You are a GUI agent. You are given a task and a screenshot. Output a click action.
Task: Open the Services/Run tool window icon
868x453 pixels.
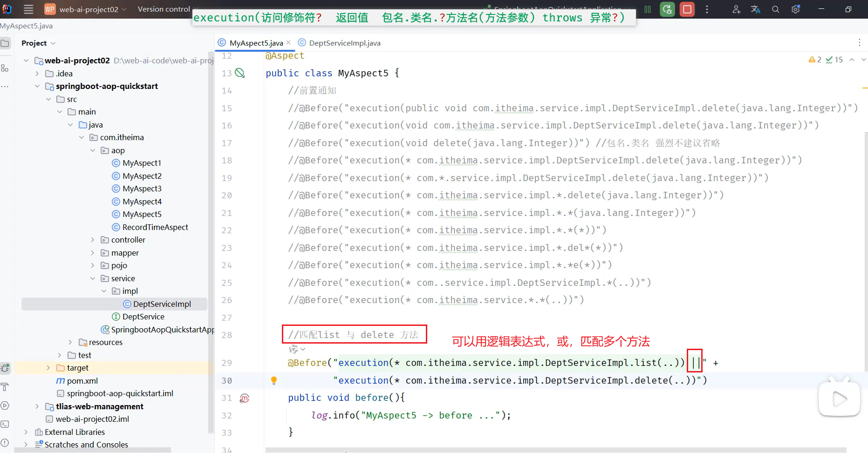click(x=5, y=406)
